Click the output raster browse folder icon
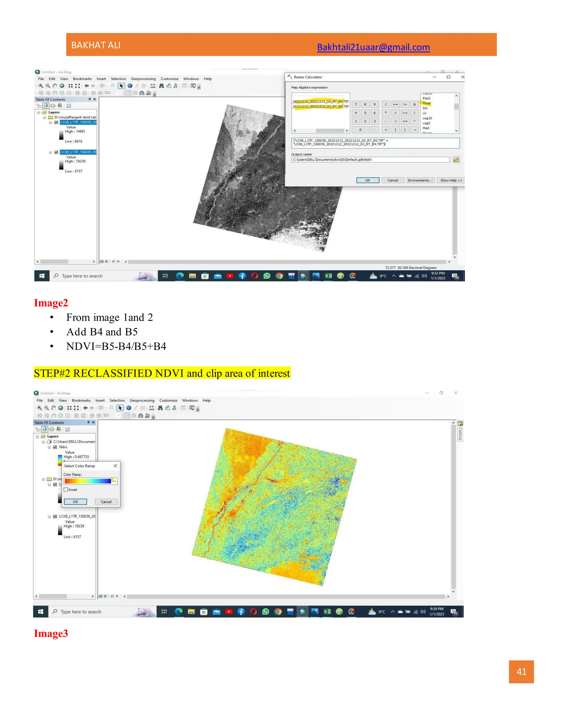 456,160
